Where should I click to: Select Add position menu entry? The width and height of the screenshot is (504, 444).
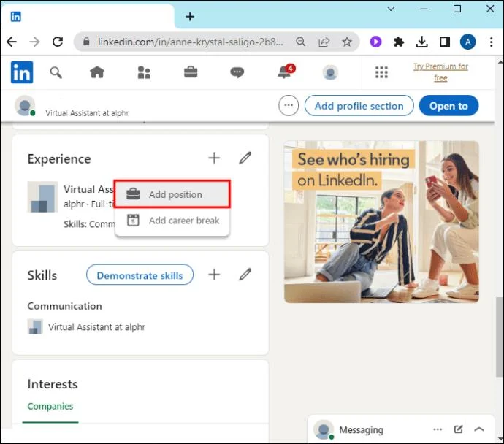172,194
